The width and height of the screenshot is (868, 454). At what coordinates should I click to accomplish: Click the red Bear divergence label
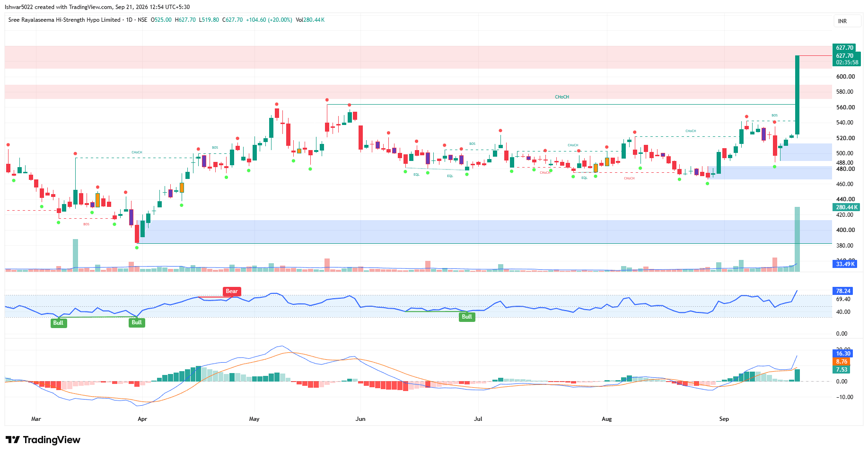coord(232,291)
